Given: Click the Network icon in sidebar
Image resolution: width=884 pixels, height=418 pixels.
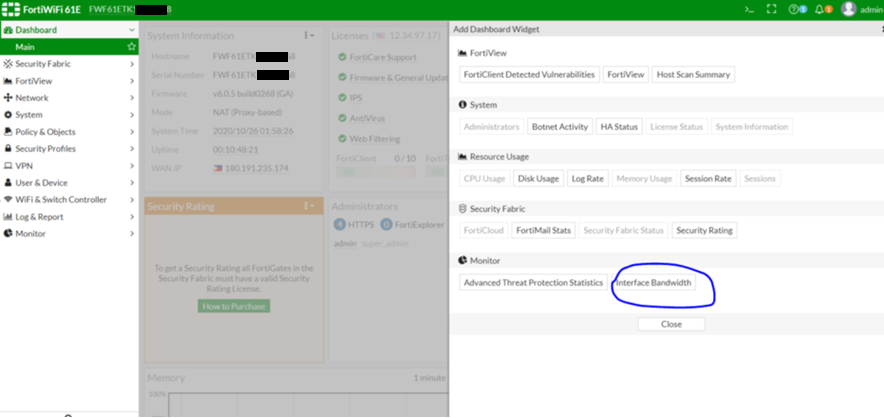Looking at the screenshot, I should 8,98.
